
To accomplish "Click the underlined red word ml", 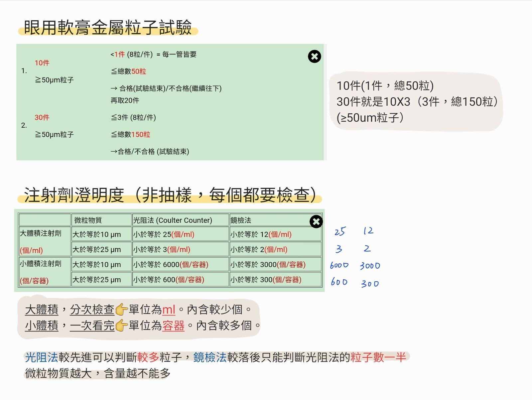I will (169, 310).
